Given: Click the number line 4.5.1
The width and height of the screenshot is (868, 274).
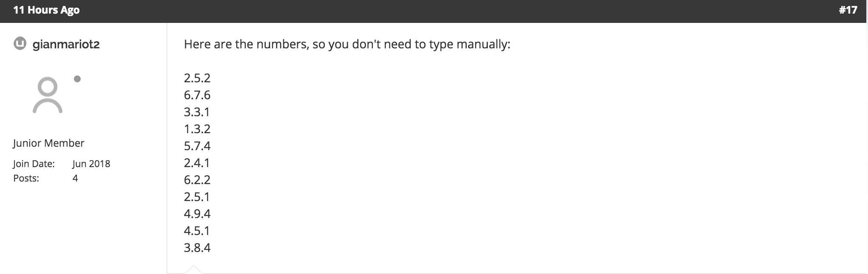Looking at the screenshot, I should [x=197, y=231].
